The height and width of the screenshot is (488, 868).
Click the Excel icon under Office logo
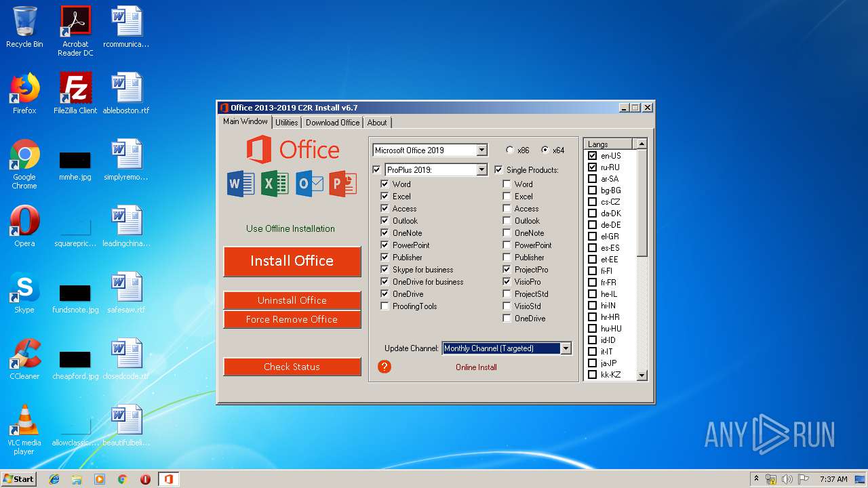tap(275, 184)
